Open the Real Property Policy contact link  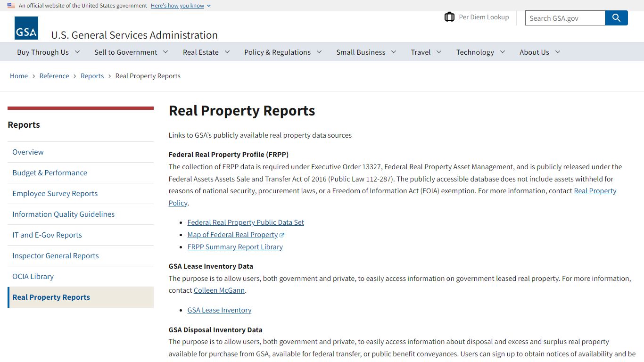tap(595, 191)
